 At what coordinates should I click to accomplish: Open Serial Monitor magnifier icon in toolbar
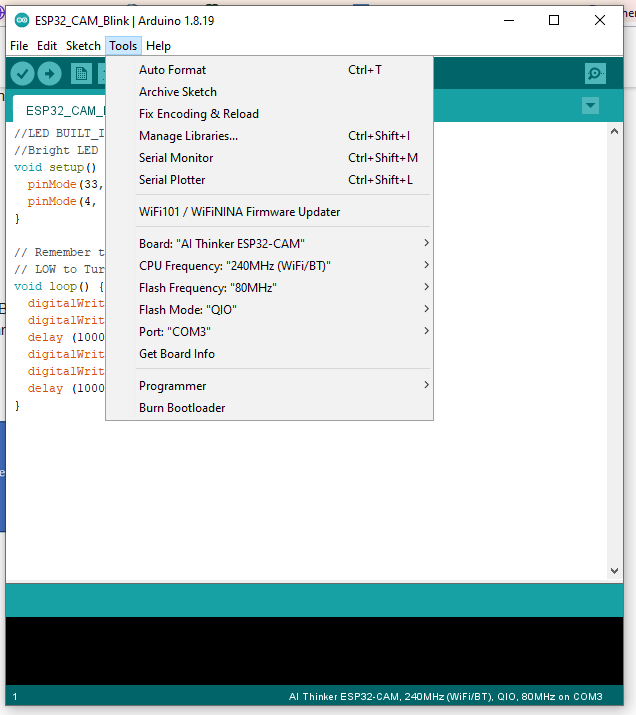pyautogui.click(x=595, y=73)
